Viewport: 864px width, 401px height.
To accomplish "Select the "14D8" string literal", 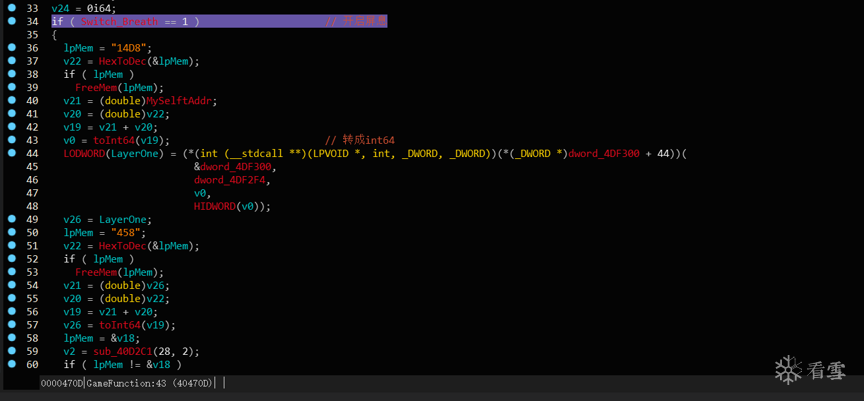I will (x=127, y=48).
